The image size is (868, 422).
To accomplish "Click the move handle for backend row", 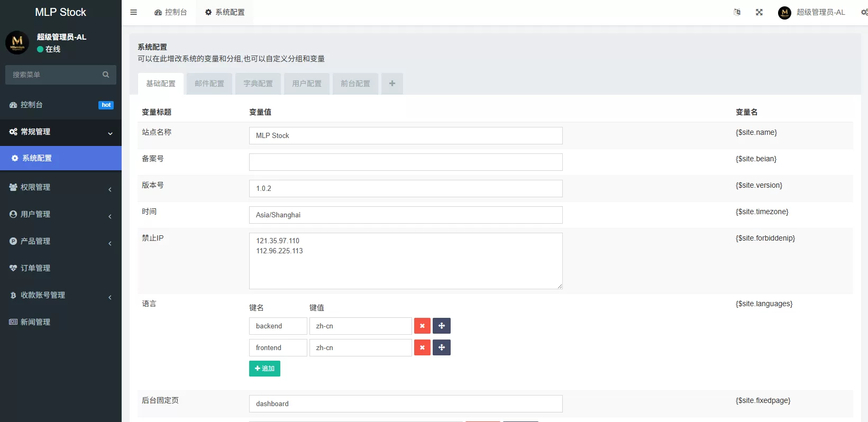I will click(x=442, y=326).
